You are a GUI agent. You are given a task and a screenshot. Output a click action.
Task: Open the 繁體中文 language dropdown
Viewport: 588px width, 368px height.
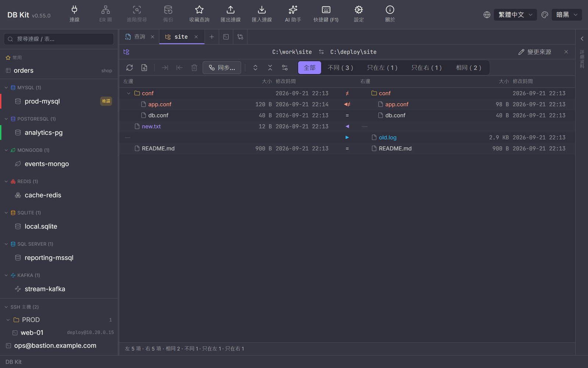515,15
